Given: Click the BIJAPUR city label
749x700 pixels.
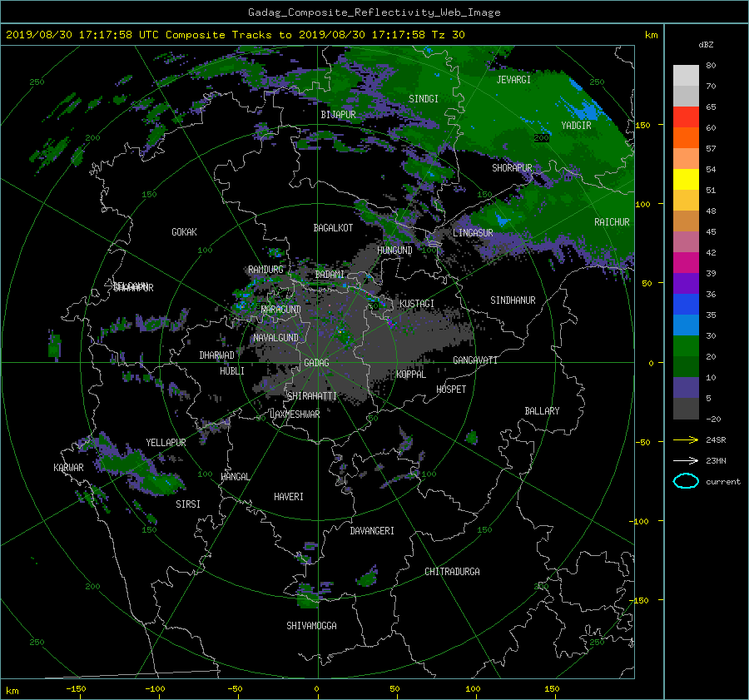Looking at the screenshot, I should (338, 115).
